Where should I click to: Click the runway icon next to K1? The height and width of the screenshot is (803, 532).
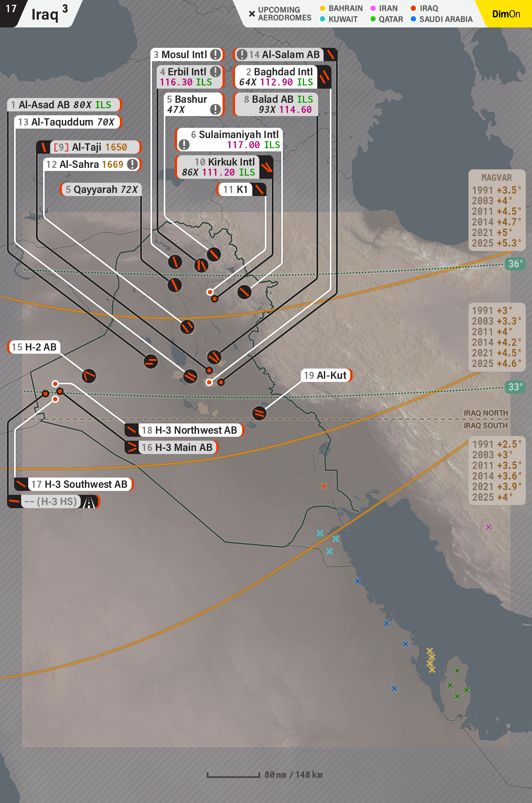click(259, 190)
